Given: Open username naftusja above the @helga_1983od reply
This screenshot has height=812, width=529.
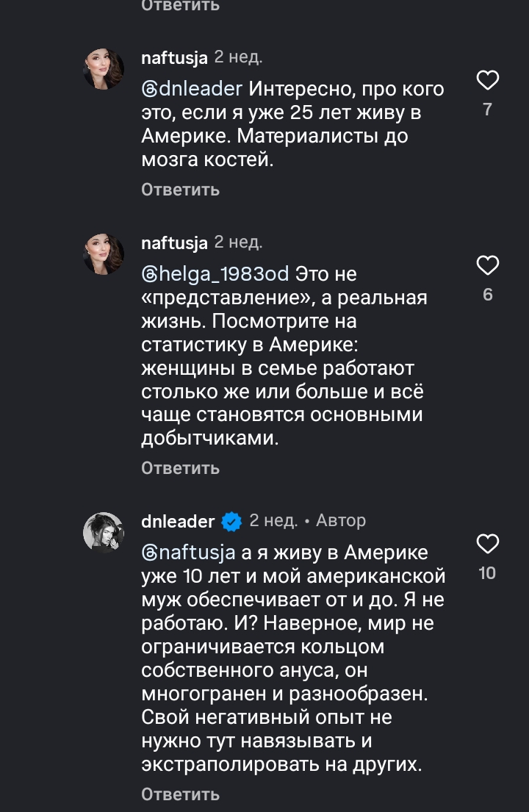Looking at the screenshot, I should pos(174,242).
